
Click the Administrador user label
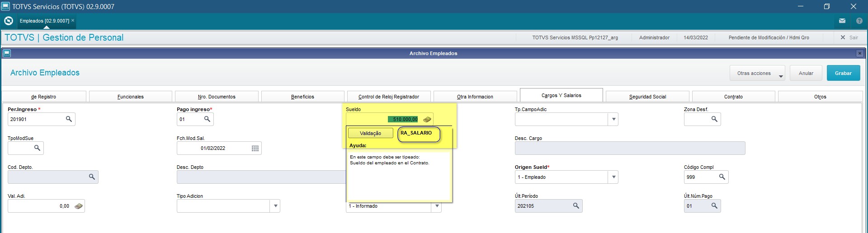point(654,37)
